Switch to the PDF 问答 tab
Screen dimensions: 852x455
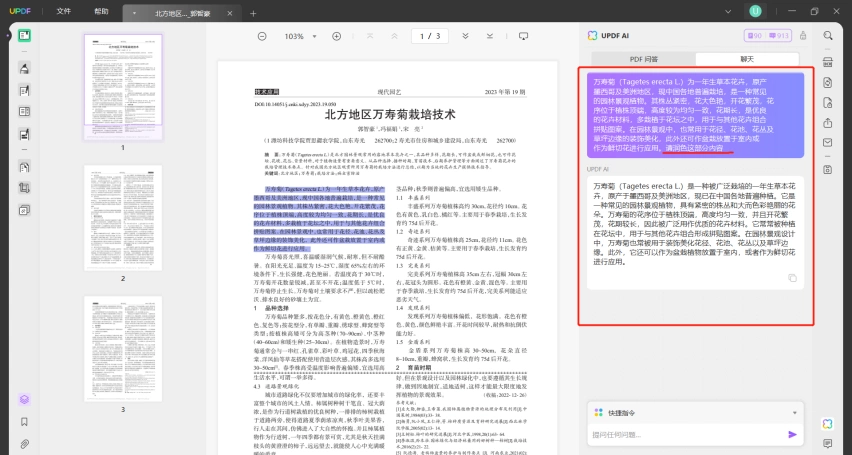coord(643,59)
